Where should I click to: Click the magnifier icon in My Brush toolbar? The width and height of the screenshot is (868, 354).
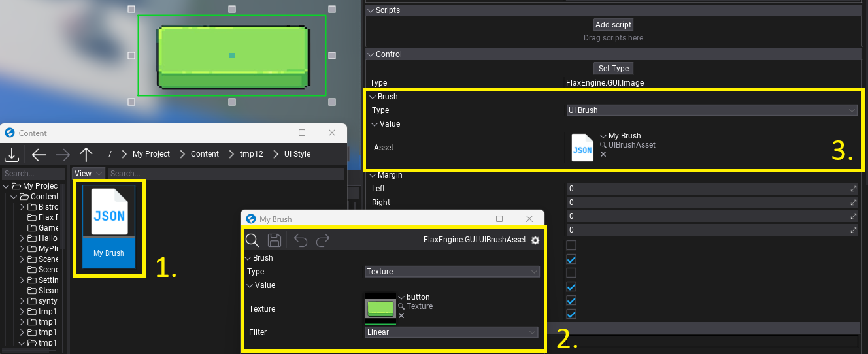(x=252, y=240)
